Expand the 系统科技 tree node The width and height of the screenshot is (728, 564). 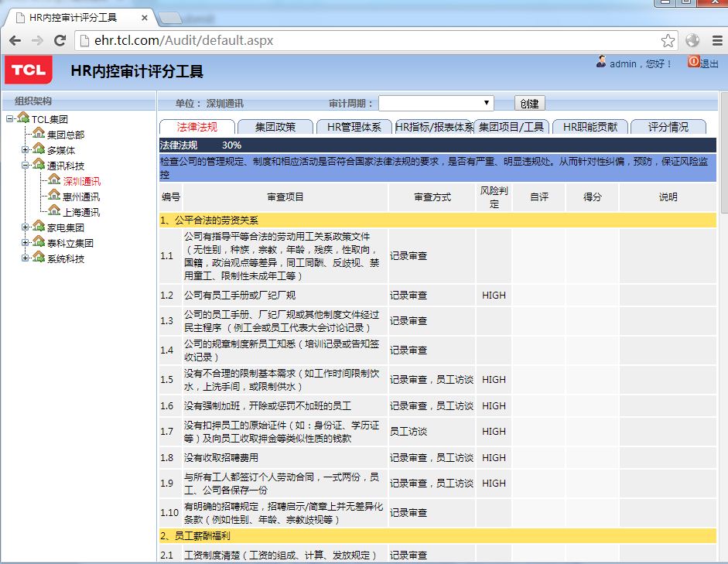coord(25,258)
